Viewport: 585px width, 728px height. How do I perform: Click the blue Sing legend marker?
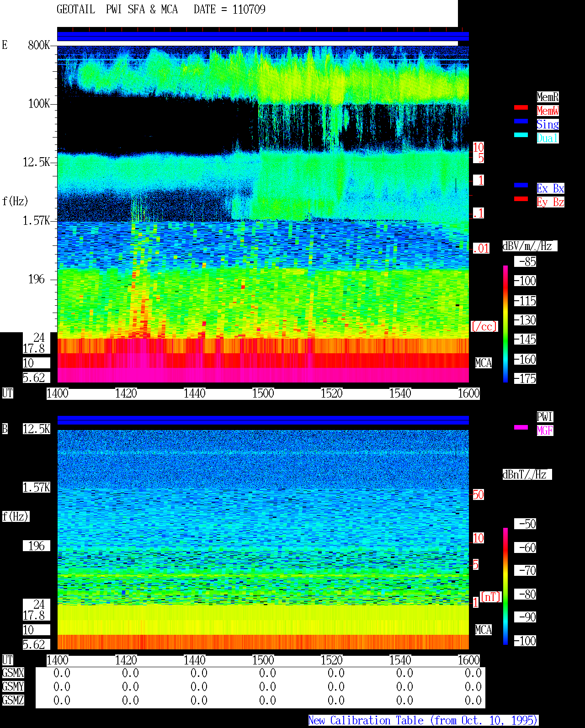521,121
